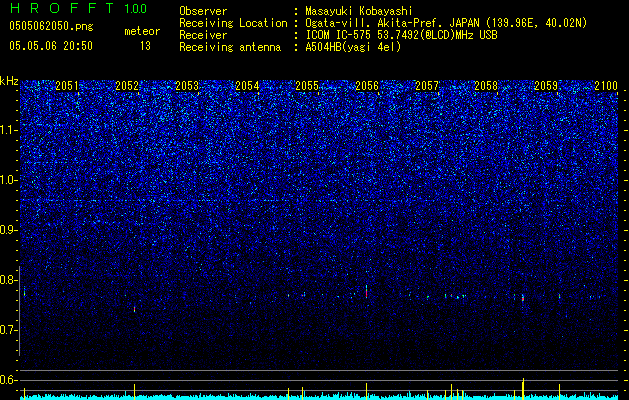Screen dimensions: 629x400
Task: Click the date stamp 05.05.06 20:50
Action: coord(51,46)
